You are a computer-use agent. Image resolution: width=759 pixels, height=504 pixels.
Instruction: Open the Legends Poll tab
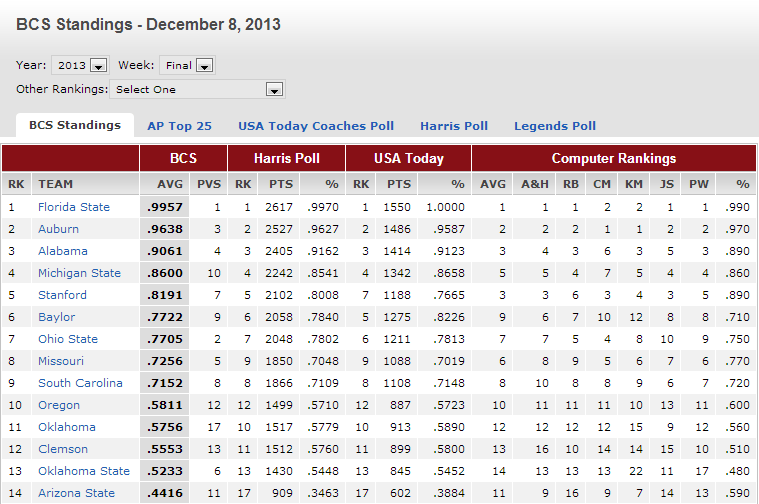[x=555, y=126]
